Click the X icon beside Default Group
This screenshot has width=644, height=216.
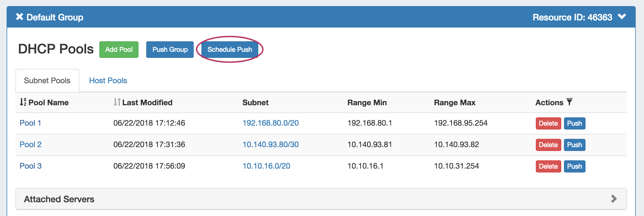tap(19, 17)
